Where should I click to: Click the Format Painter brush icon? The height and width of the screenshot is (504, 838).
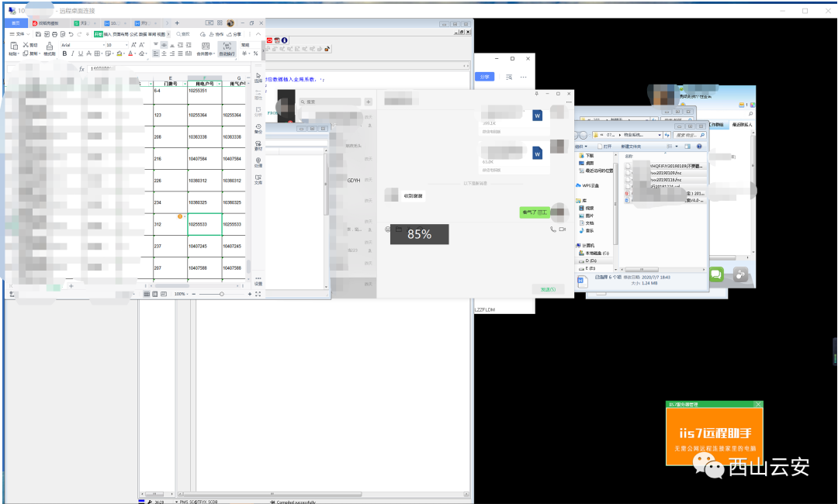pos(49,47)
